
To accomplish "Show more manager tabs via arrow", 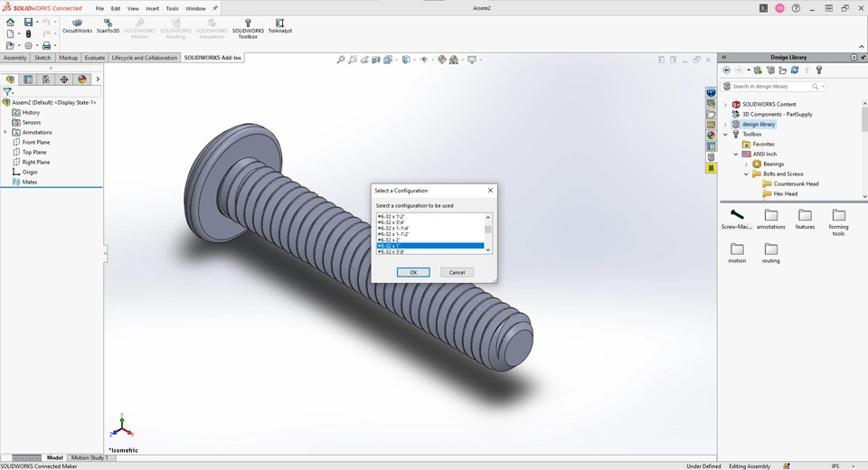I will [x=98, y=80].
